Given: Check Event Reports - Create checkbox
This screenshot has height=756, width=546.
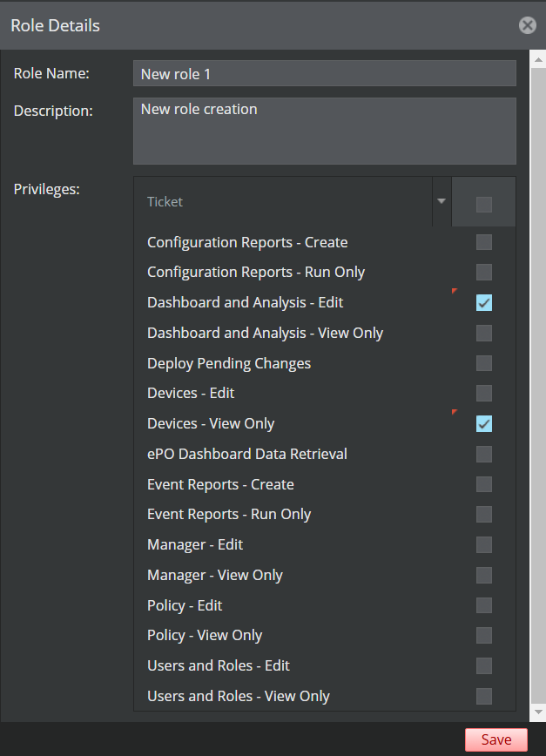Looking at the screenshot, I should click(x=484, y=484).
